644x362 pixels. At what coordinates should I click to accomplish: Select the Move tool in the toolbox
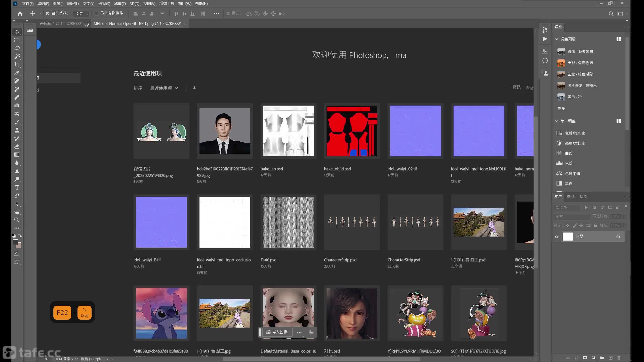[x=17, y=32]
